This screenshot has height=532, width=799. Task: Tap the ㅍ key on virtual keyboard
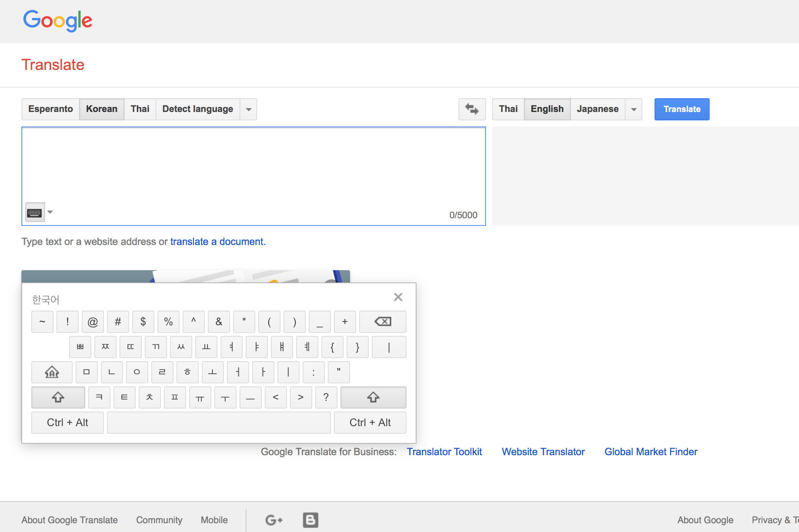pyautogui.click(x=175, y=397)
